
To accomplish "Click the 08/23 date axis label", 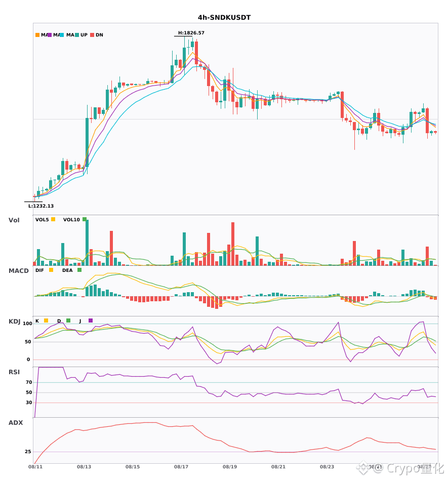I will tap(327, 467).
